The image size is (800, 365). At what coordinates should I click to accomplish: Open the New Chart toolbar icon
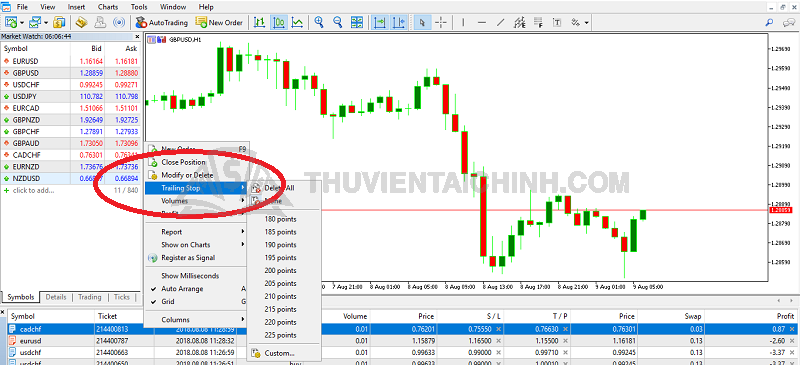(11, 22)
